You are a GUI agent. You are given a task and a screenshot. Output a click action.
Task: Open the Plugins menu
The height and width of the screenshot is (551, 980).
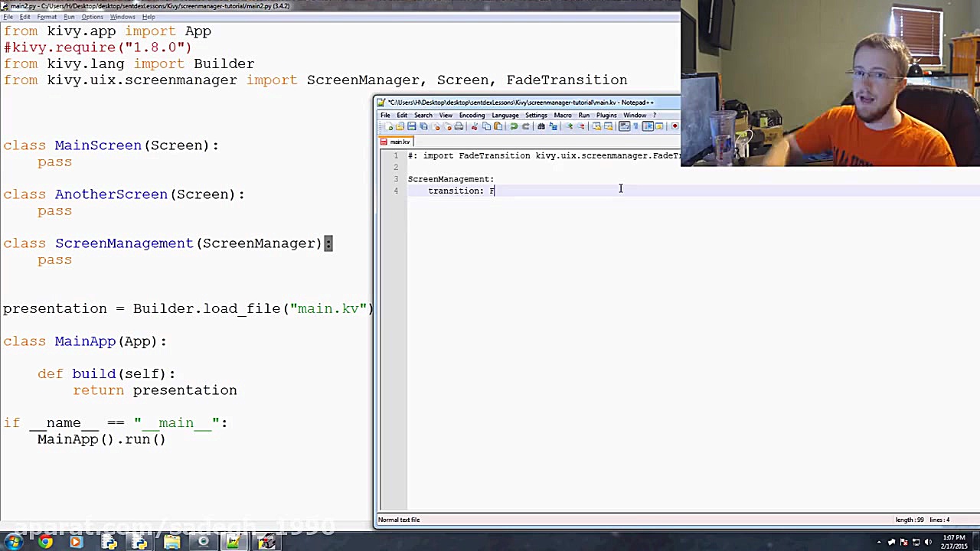coord(606,115)
